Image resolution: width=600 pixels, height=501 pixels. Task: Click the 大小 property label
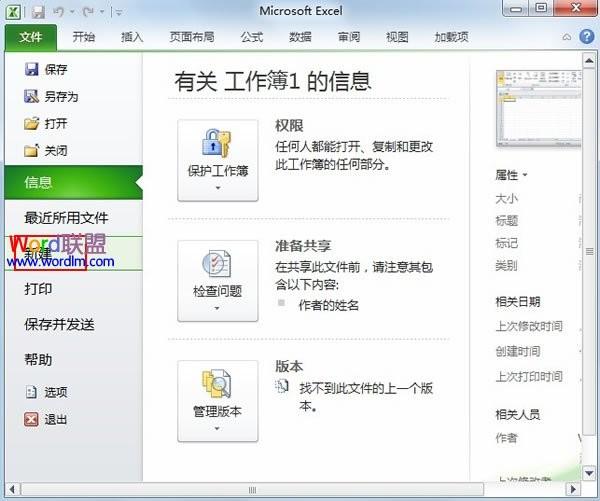click(506, 199)
